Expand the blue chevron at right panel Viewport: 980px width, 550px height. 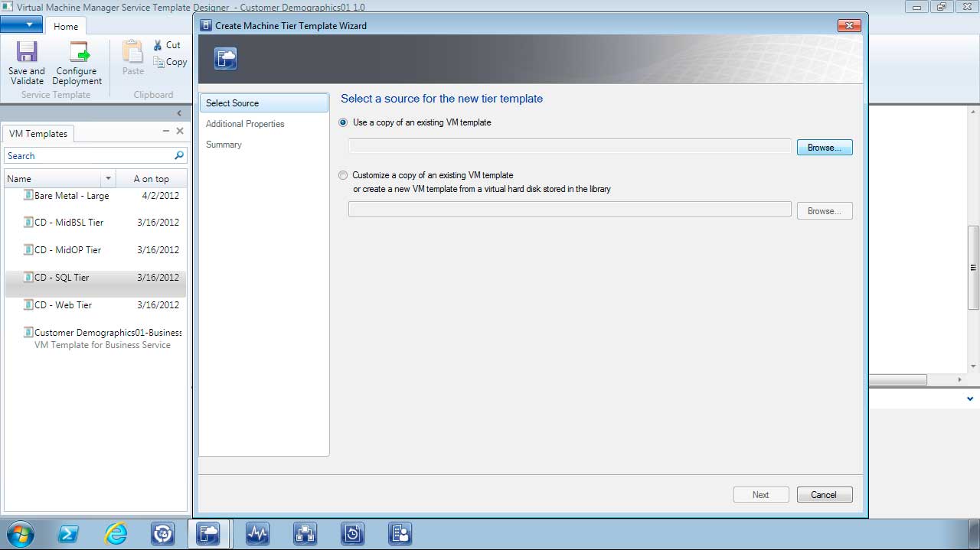(x=970, y=399)
